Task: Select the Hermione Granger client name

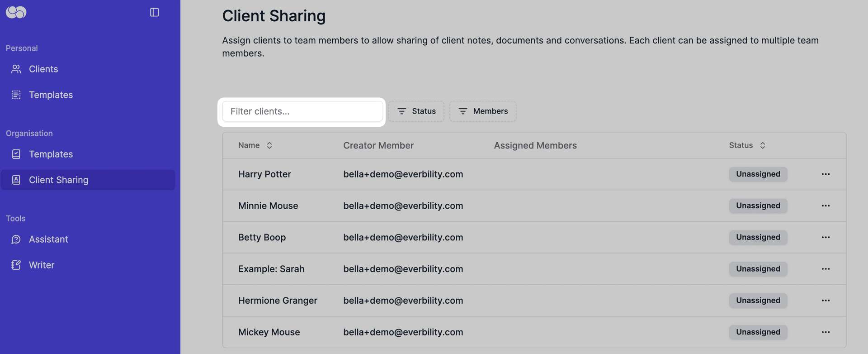Action: point(278,301)
